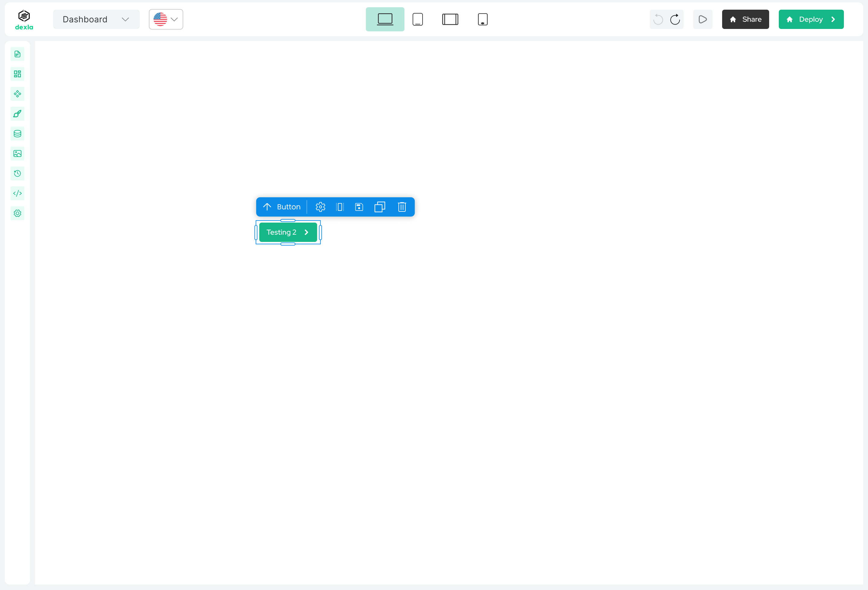Click the bottom resize handle of Testing 2

[x=288, y=244]
